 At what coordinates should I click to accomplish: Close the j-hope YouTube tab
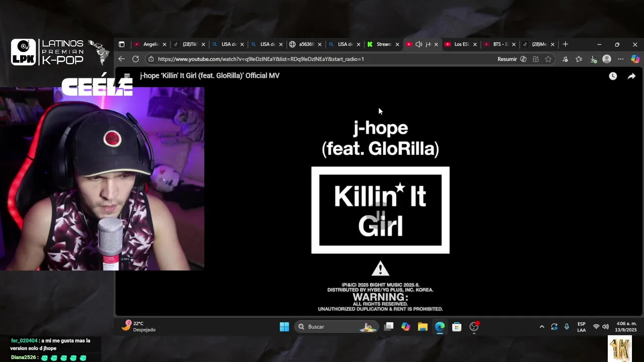[x=436, y=44]
